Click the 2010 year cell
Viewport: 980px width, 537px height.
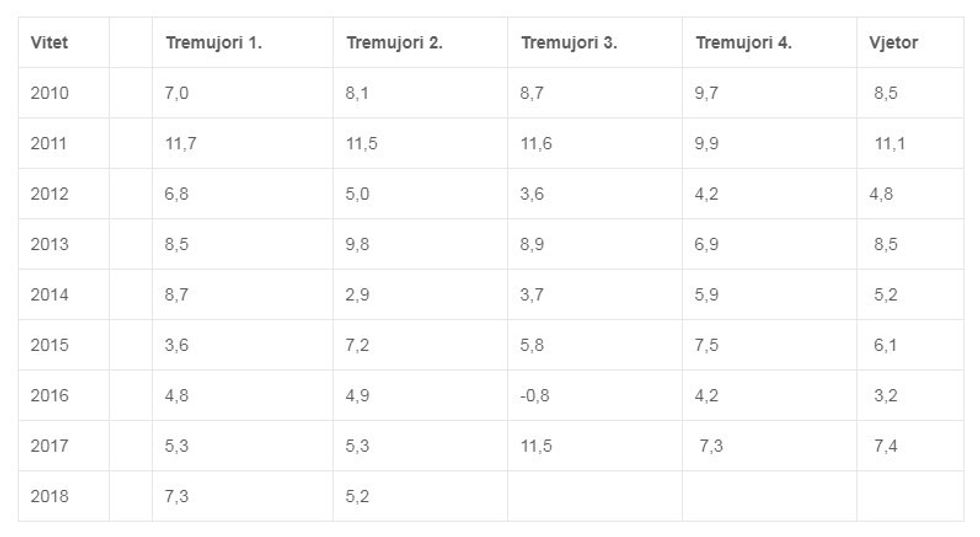tap(49, 93)
